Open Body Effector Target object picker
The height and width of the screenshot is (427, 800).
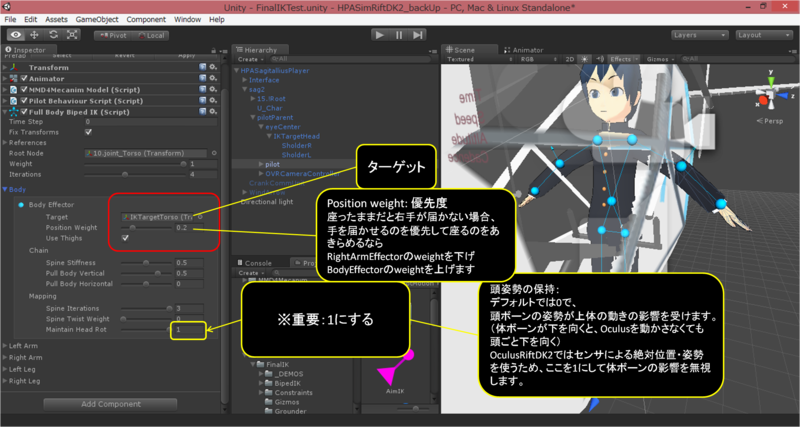click(201, 217)
